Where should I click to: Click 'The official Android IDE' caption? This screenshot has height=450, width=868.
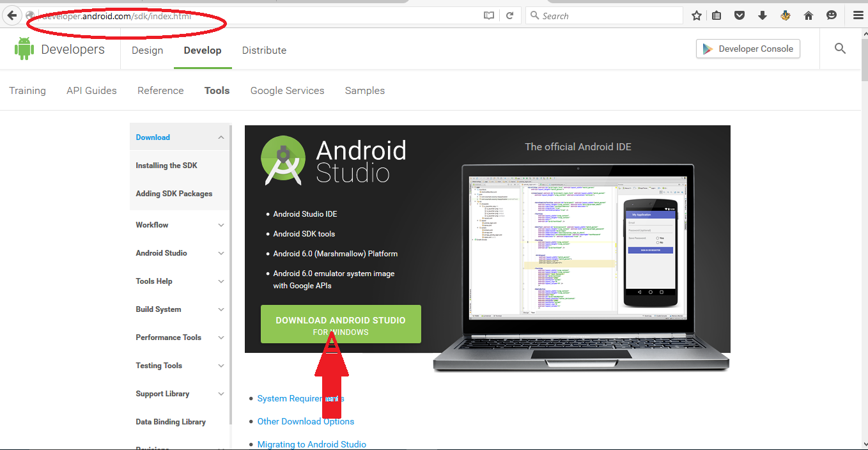coord(578,147)
